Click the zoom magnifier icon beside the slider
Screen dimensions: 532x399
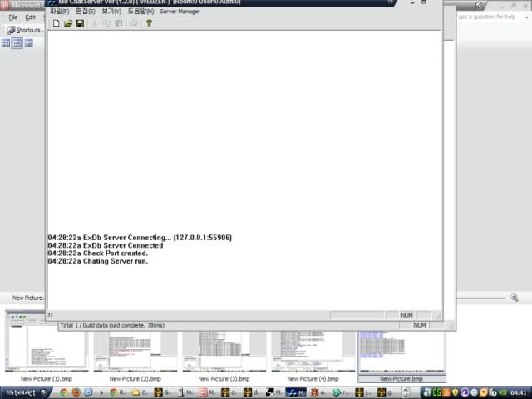[x=515, y=298]
